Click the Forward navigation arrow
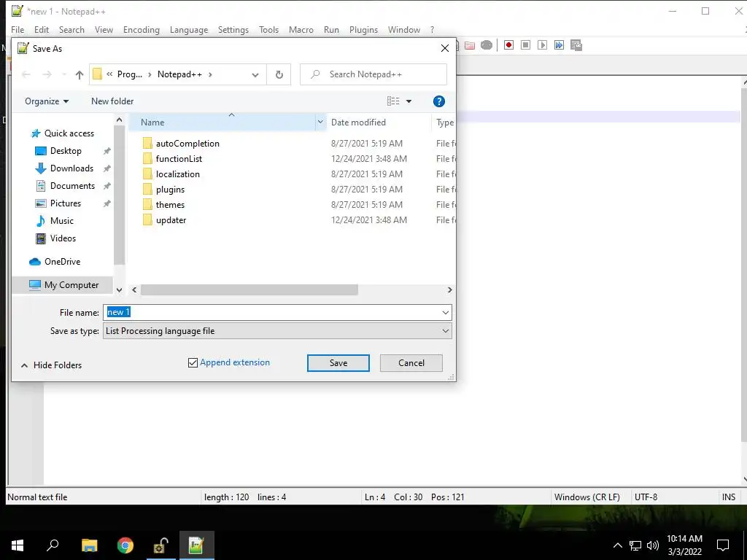747x560 pixels. coord(47,75)
